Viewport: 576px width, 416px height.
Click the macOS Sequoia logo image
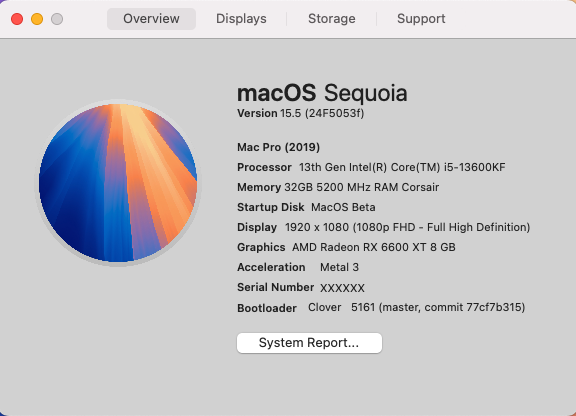(x=118, y=183)
